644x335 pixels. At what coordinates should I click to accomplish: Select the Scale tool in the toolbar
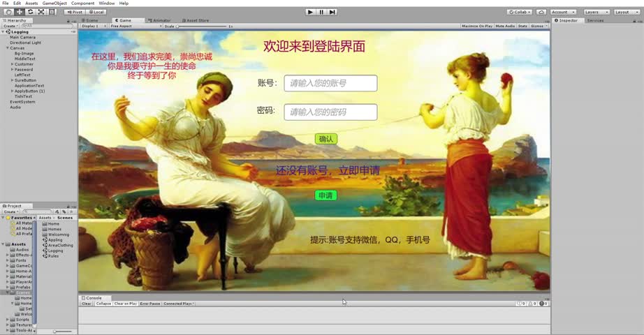coord(41,12)
